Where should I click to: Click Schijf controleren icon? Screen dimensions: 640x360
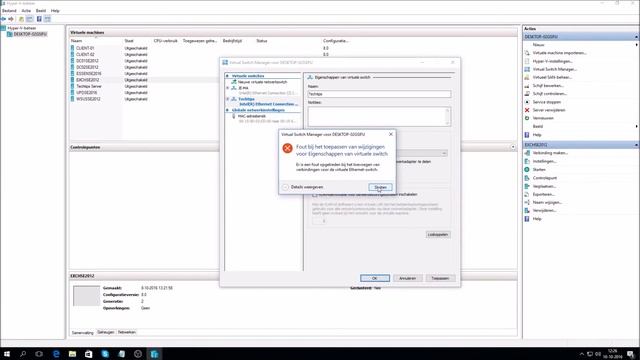pyautogui.click(x=527, y=94)
